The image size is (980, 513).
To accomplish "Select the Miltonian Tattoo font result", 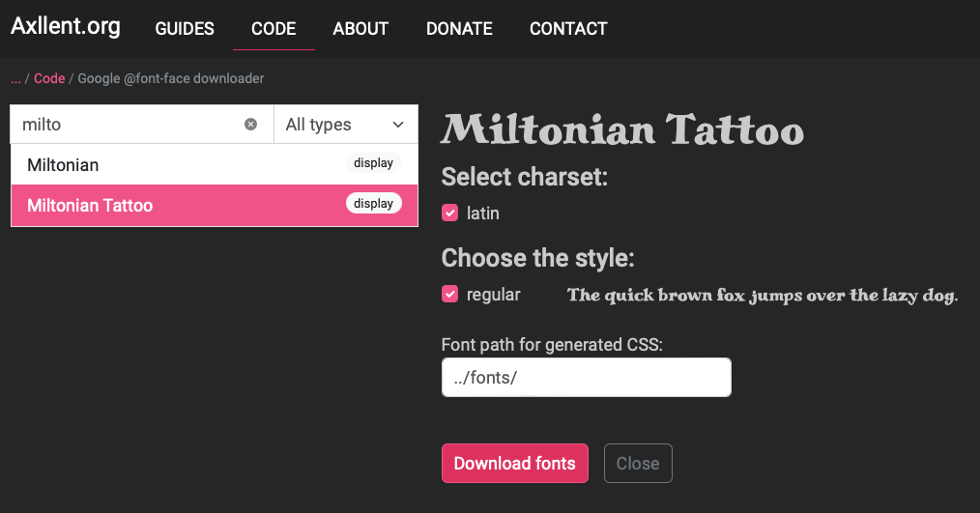I will [215, 205].
